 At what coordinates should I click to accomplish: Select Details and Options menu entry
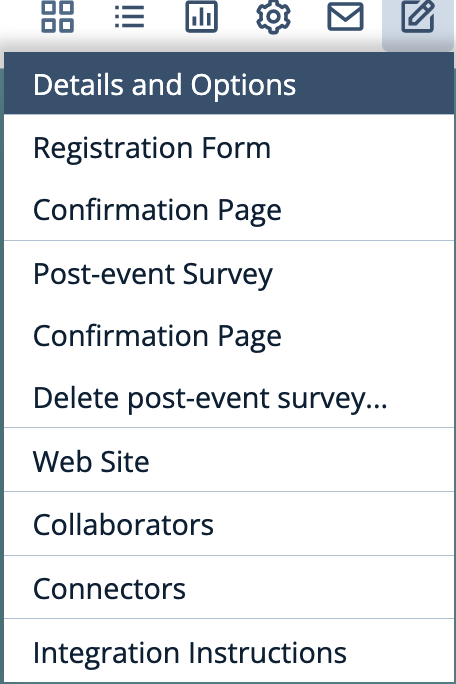point(229,84)
